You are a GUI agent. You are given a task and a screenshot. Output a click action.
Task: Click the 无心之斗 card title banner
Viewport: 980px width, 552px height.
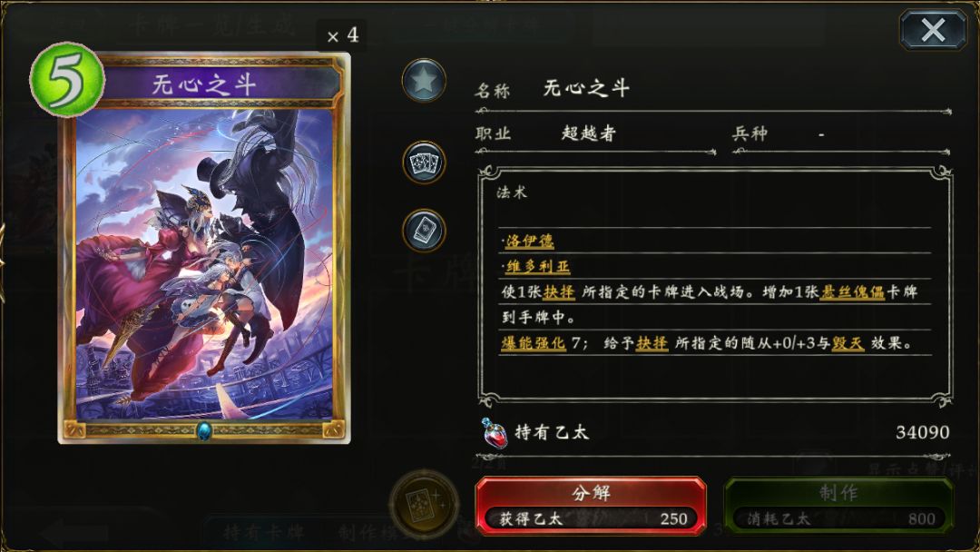click(x=204, y=84)
